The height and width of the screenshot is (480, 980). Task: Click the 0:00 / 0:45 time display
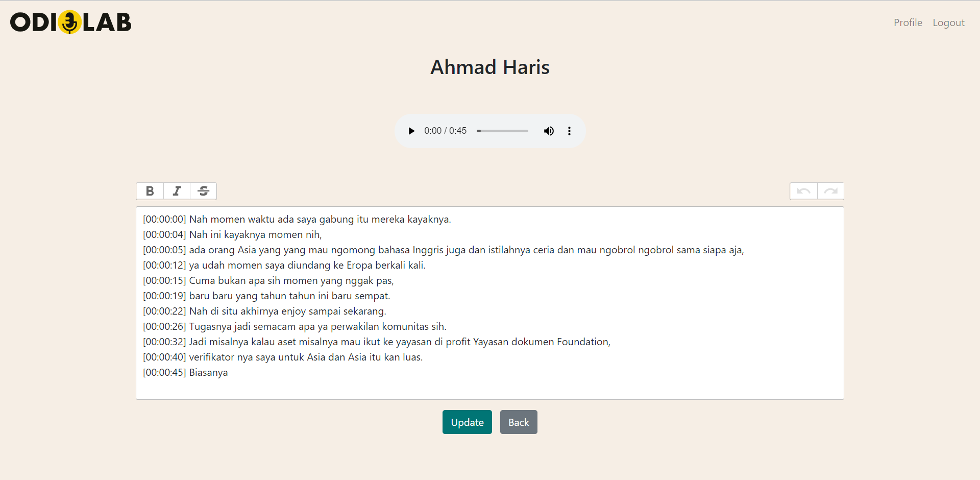[445, 131]
